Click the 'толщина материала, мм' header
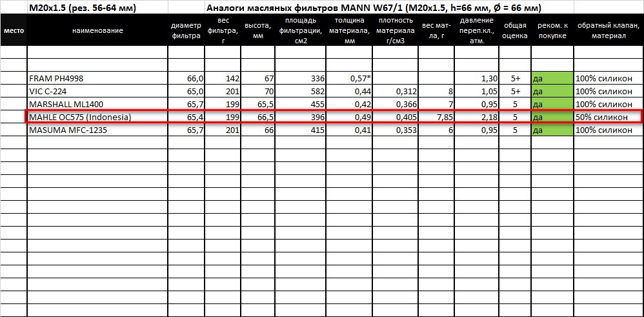The height and width of the screenshot is (317, 644). (350, 30)
